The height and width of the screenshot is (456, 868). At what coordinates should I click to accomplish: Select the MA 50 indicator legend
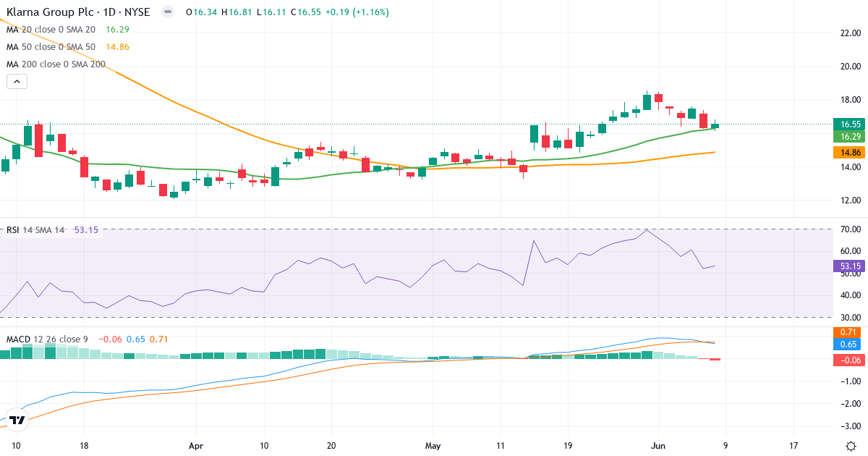[x=51, y=47]
